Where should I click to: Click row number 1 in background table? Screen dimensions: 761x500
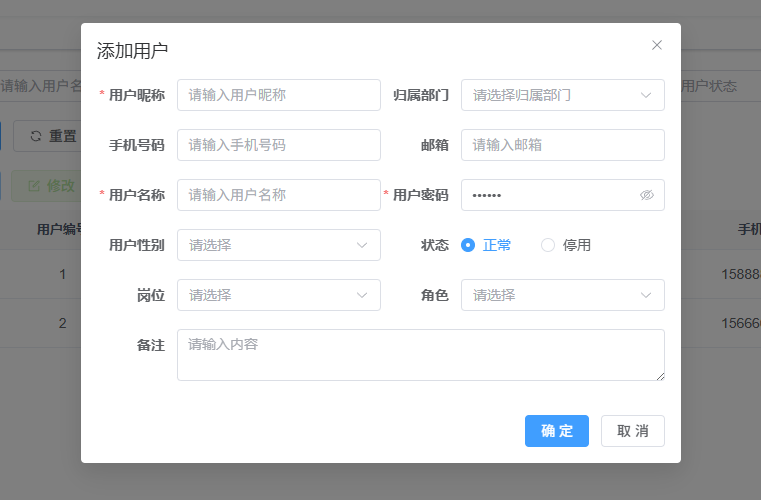coord(63,274)
